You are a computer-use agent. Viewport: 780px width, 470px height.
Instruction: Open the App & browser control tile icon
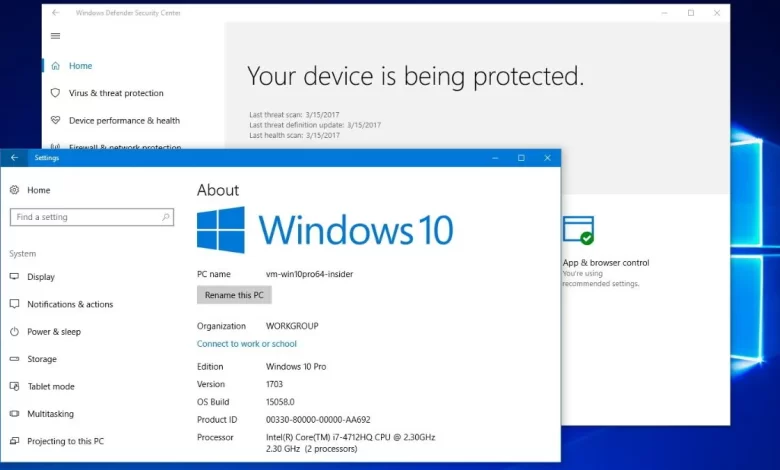579,230
